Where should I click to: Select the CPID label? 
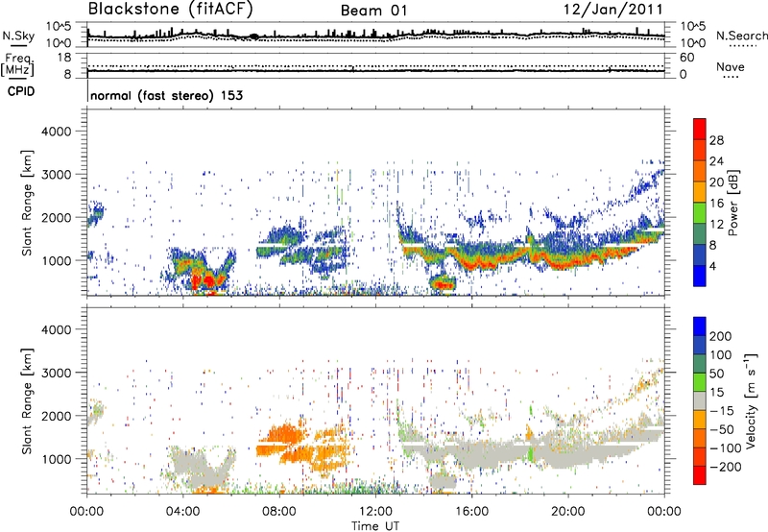coord(21,91)
